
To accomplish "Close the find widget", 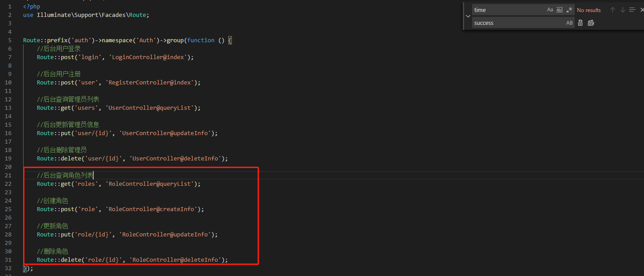I will coord(642,10).
